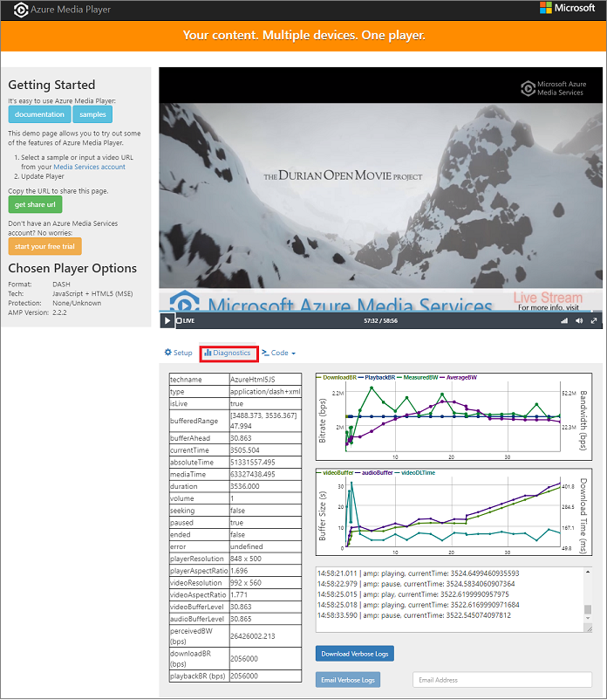Click the playerResolution value 848 x 500
The image size is (607, 700).
[246, 559]
